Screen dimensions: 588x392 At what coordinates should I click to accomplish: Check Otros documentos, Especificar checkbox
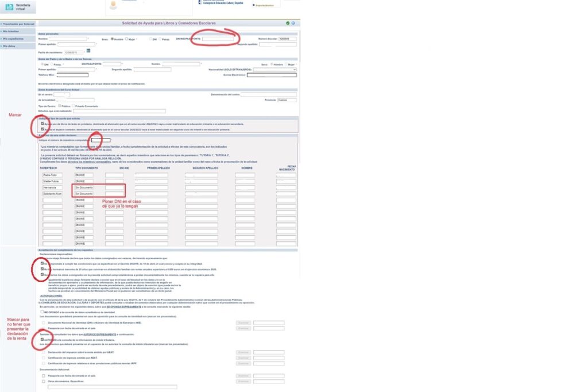(x=44, y=381)
